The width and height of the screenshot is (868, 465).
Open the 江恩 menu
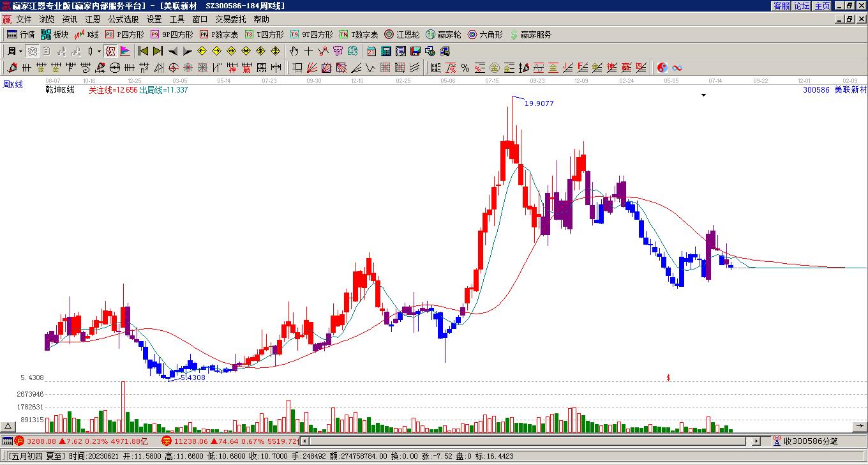click(x=93, y=19)
